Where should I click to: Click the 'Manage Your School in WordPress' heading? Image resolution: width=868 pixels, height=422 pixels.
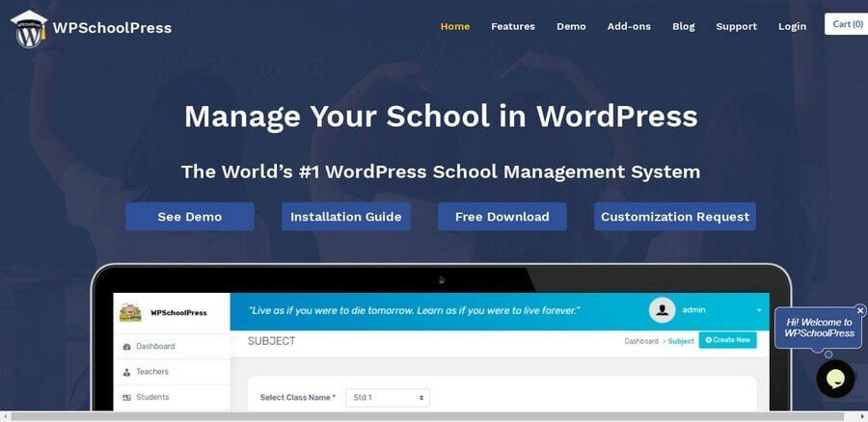click(x=441, y=117)
